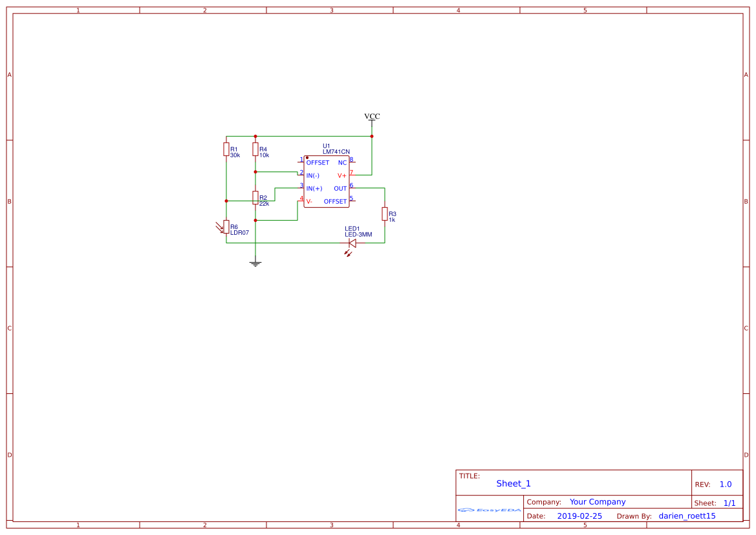Select the ground symbol below R2
The height and width of the screenshot is (535, 756).
(x=255, y=262)
